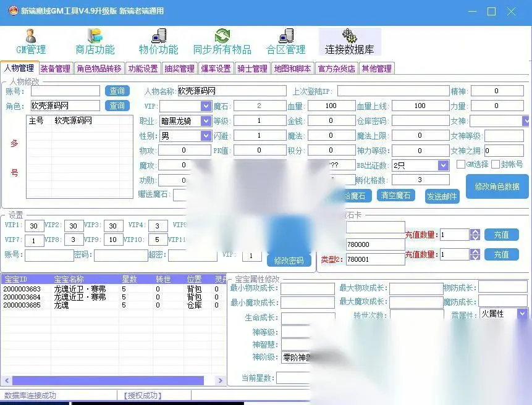Expand the 职业 dropdown showing 暗黑龙骑
Viewport: 532px width, 405px height.
[x=206, y=121]
